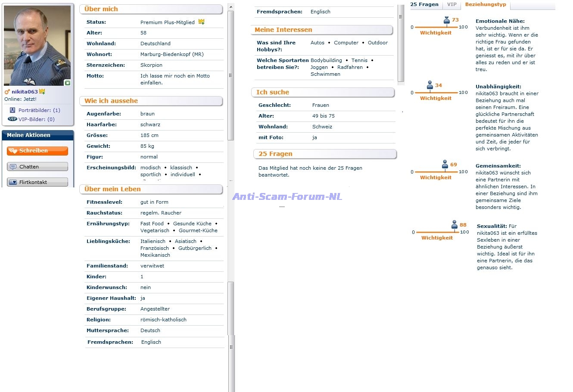This screenshot has width=573, height=392.
Task: Click the male gender symbol before nikita063
Action: click(7, 92)
